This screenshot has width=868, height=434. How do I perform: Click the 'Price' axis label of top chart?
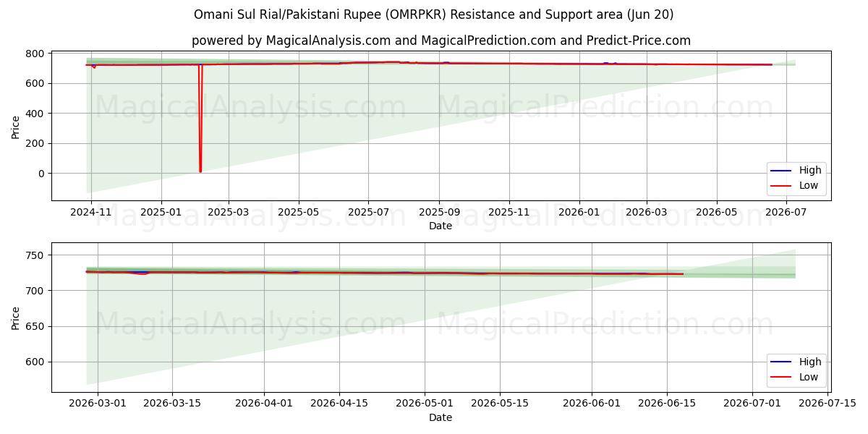click(x=16, y=126)
